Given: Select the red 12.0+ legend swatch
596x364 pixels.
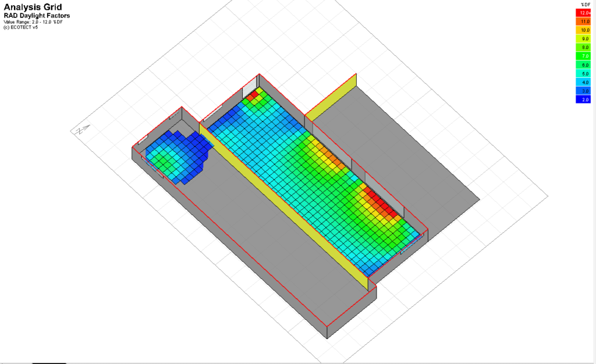Looking at the screenshot, I should pos(583,13).
